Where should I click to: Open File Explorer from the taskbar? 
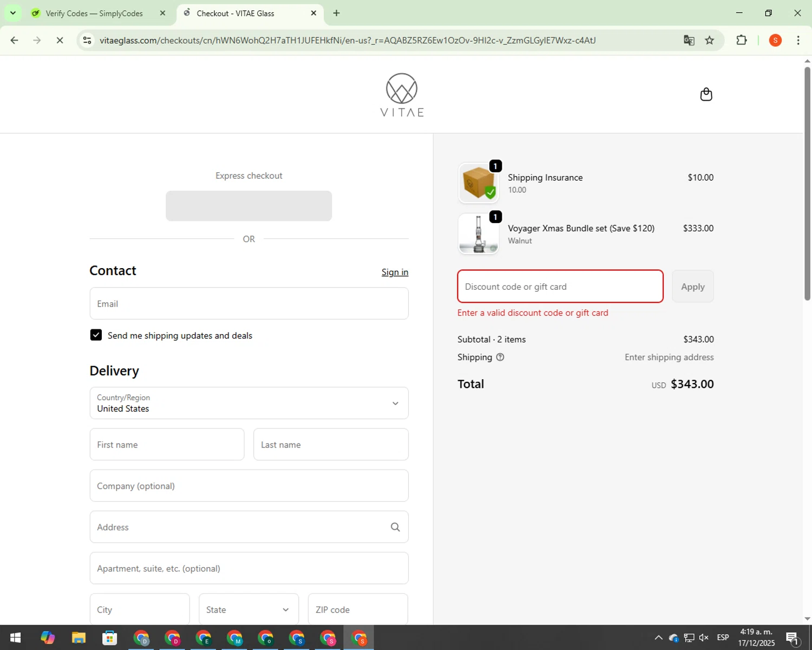coord(78,638)
